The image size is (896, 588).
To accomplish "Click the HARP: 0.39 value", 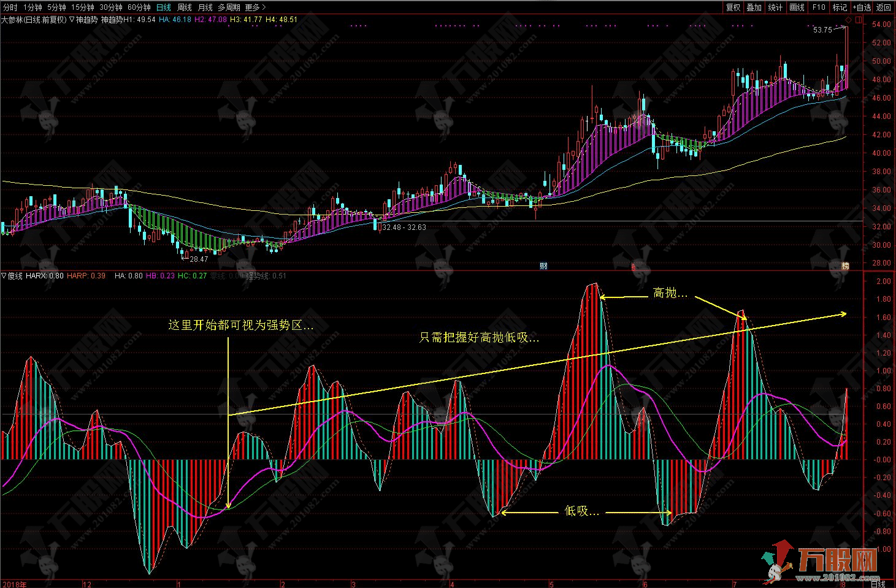I will point(86,276).
